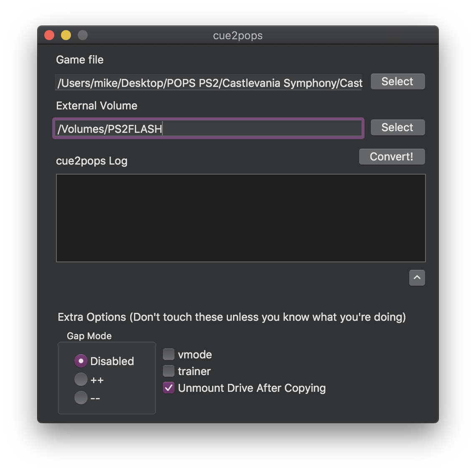Click the Game file label

[79, 60]
